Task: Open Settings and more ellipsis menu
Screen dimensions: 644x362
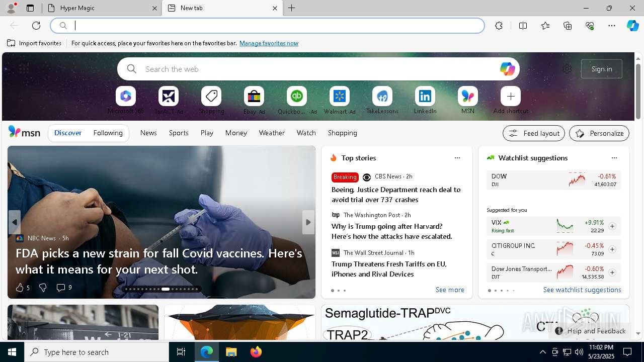Action: pyautogui.click(x=612, y=26)
